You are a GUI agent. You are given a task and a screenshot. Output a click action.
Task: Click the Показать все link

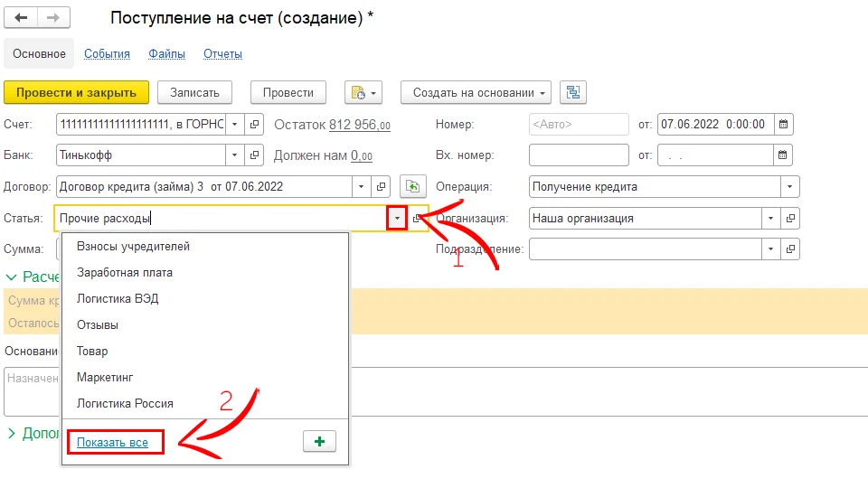tap(112, 442)
